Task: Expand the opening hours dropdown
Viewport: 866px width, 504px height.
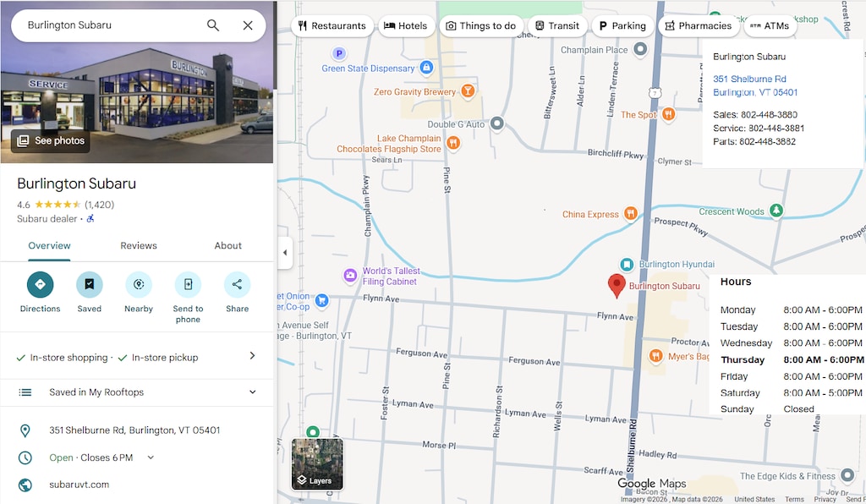Action: [151, 457]
